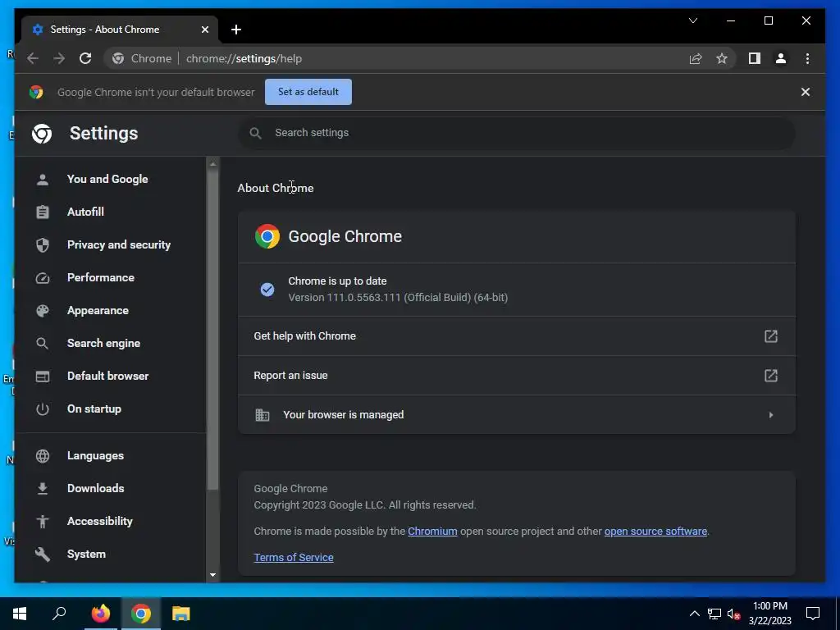Screen dimensions: 840x630
Task: Open Get help with Chrome
Action: pos(517,336)
